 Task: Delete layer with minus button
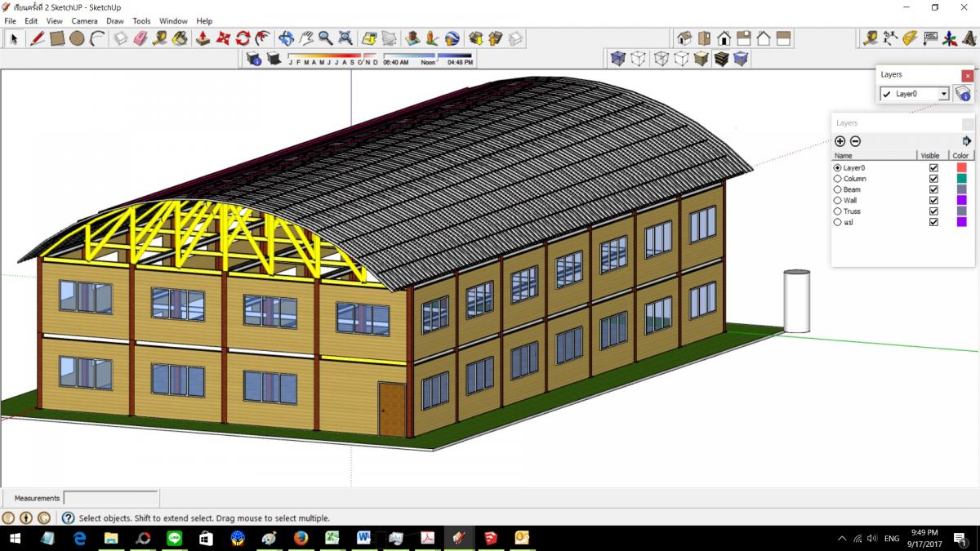[855, 141]
